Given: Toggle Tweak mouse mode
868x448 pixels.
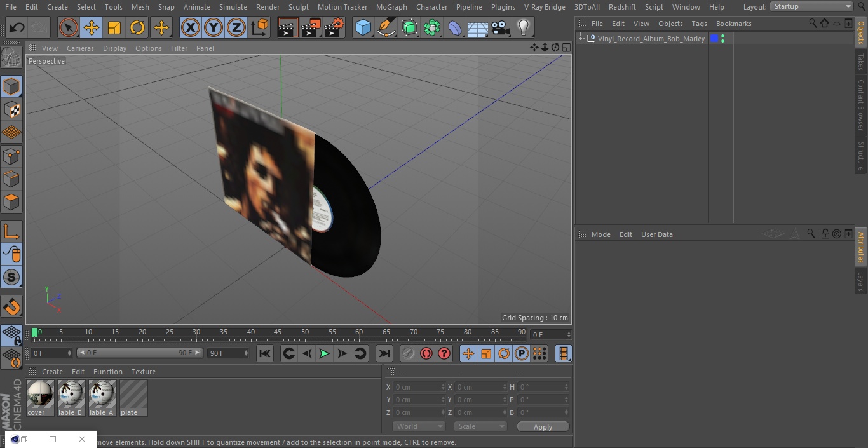Looking at the screenshot, I should pyautogui.click(x=11, y=254).
